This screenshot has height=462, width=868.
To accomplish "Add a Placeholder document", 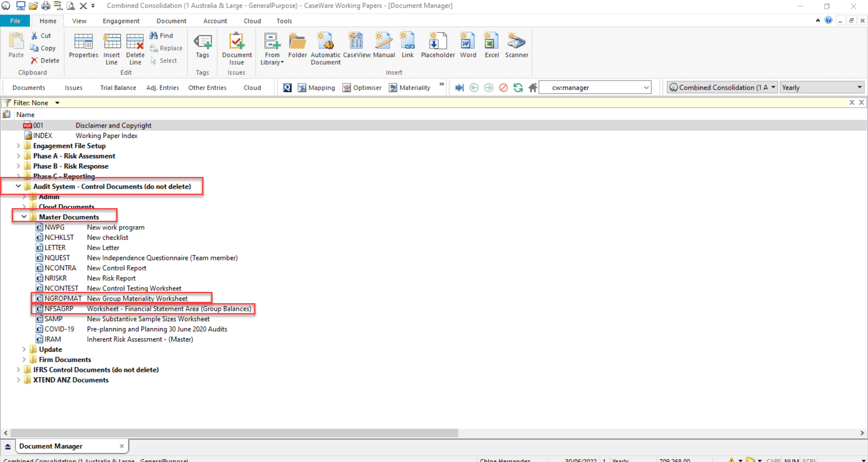I will pos(437,45).
